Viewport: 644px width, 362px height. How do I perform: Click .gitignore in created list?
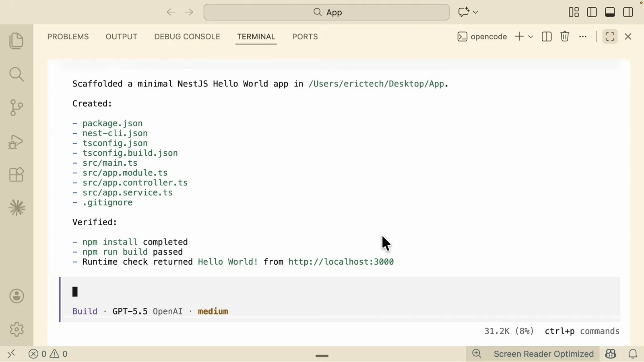click(x=107, y=203)
